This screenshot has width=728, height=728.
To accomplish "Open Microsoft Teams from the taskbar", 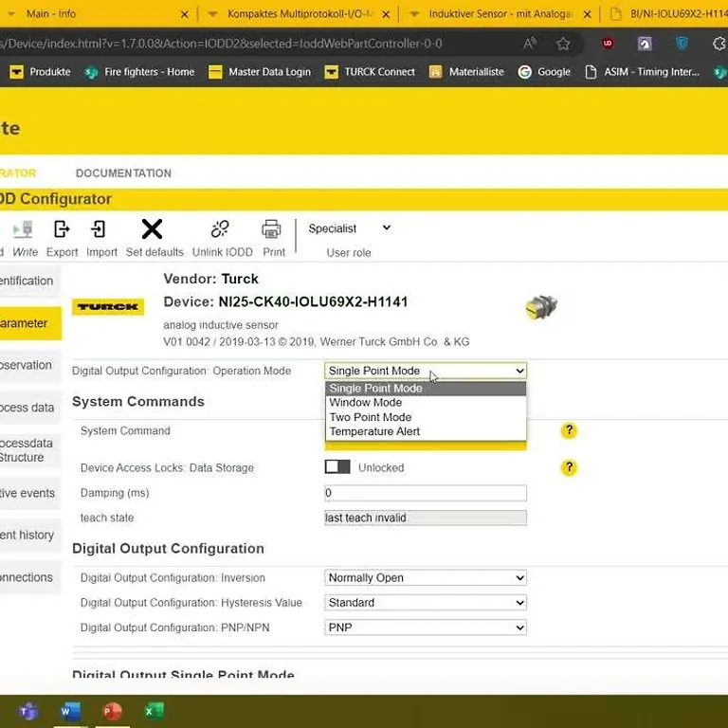I will coord(28,711).
